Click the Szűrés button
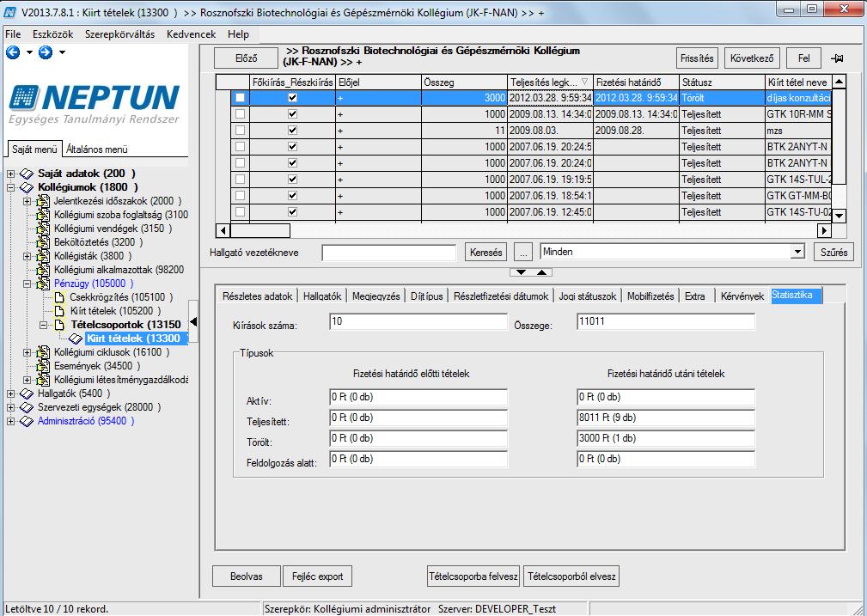Image resolution: width=867 pixels, height=616 pixels. pyautogui.click(x=833, y=252)
